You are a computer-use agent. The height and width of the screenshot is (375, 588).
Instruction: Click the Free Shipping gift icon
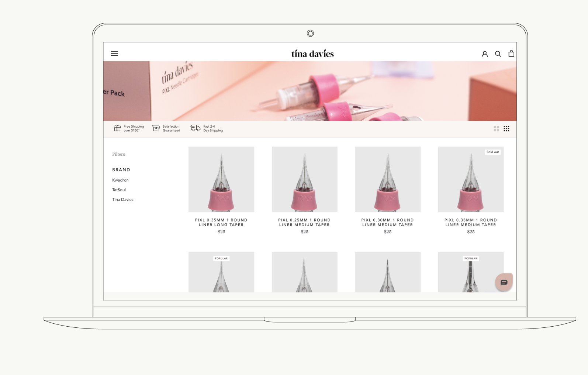coord(117,128)
